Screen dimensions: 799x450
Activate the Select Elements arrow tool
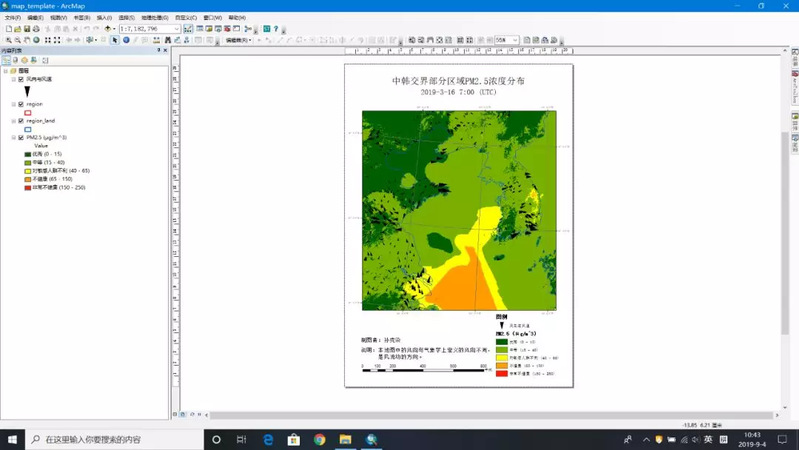tap(115, 40)
